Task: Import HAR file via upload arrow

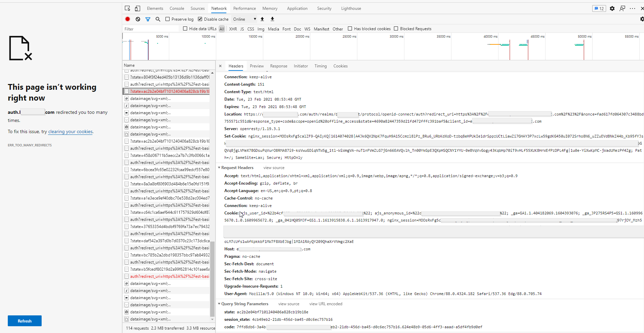Action: pos(262,19)
